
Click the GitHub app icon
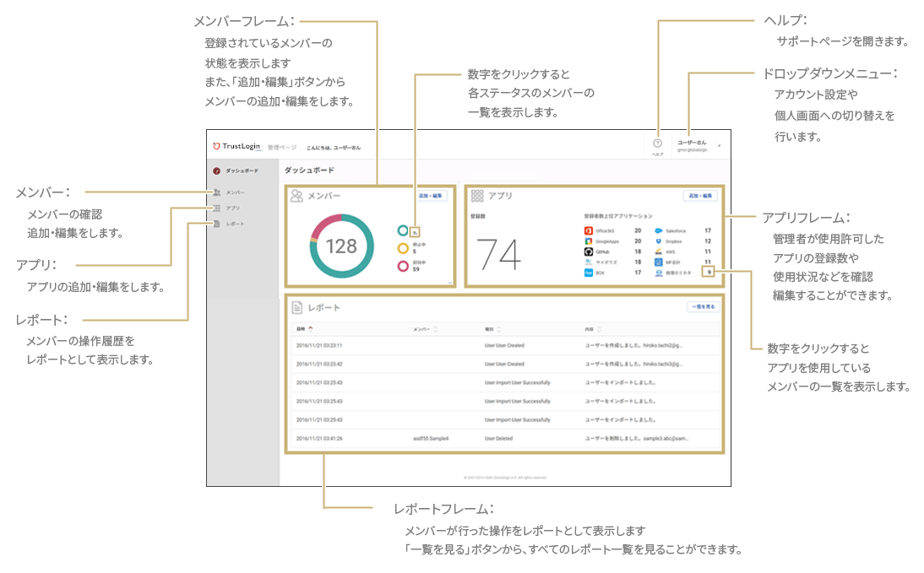588,251
